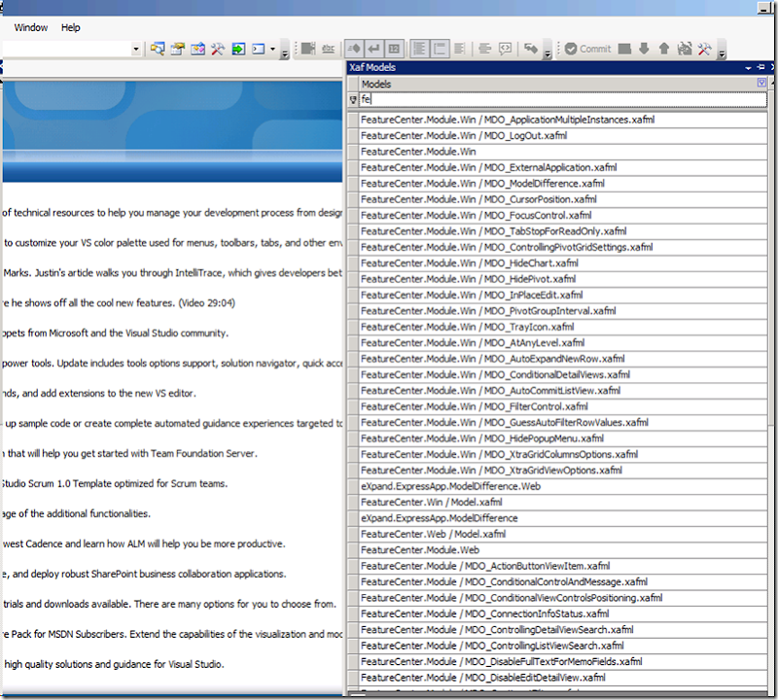Click the down arrow icon after Commit
This screenshot has width=778, height=700.
pyautogui.click(x=644, y=49)
